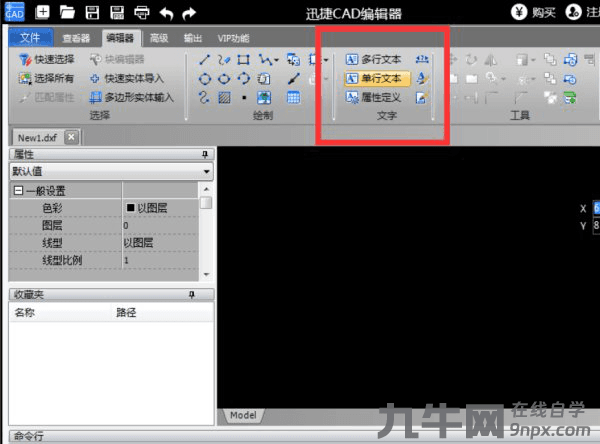Image resolution: width=600 pixels, height=444 pixels.
Task: Save the drawing using the floppy icon
Action: (92, 13)
